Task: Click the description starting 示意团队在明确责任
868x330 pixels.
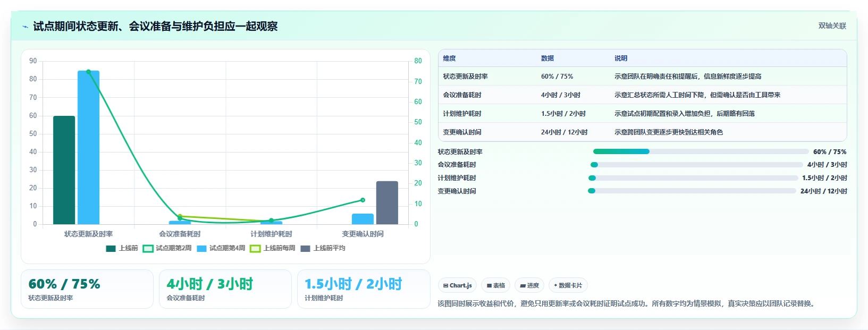Action: coord(688,77)
